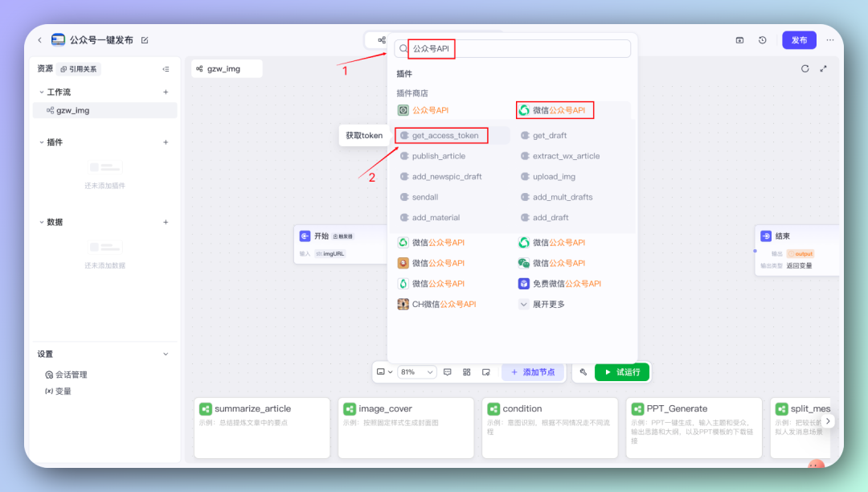
Task: Focus the plugin search field
Action: [x=513, y=49]
